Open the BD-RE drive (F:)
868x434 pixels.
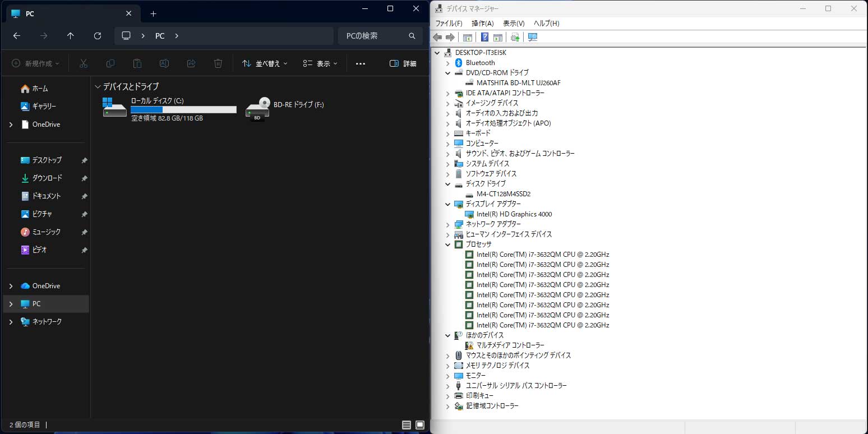(x=285, y=108)
